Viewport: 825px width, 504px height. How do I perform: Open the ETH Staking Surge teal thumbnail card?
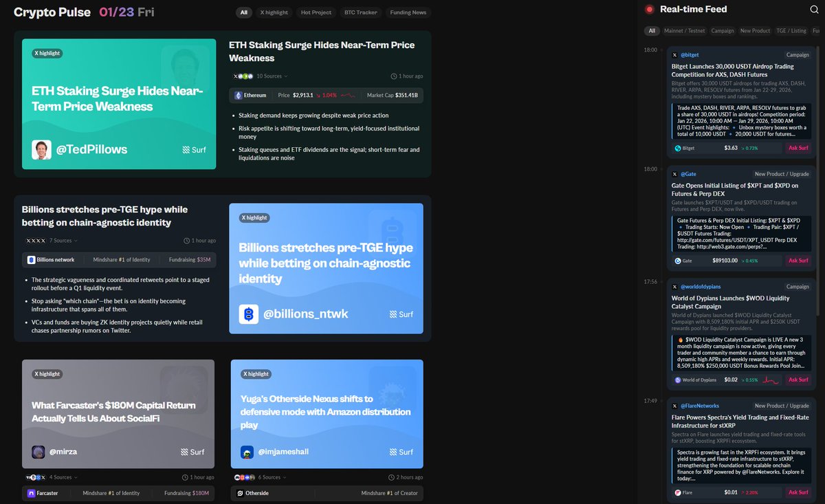pos(119,104)
